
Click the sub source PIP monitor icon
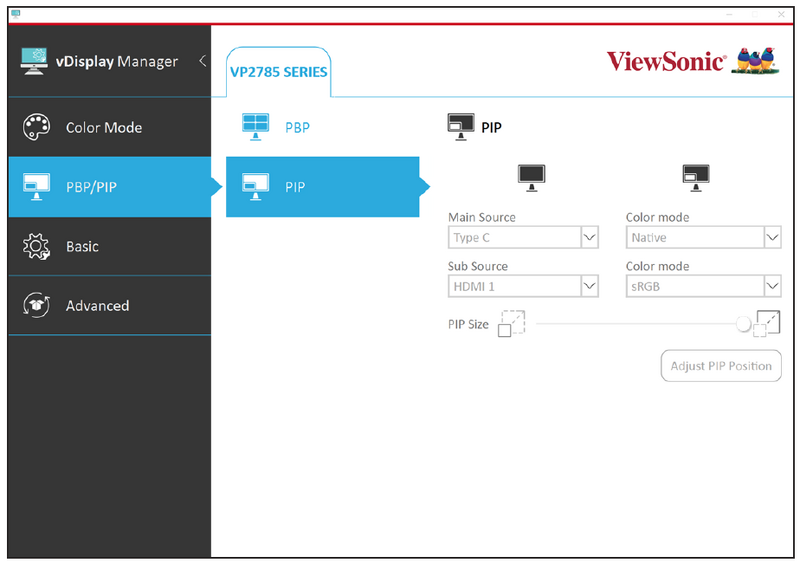tap(696, 178)
